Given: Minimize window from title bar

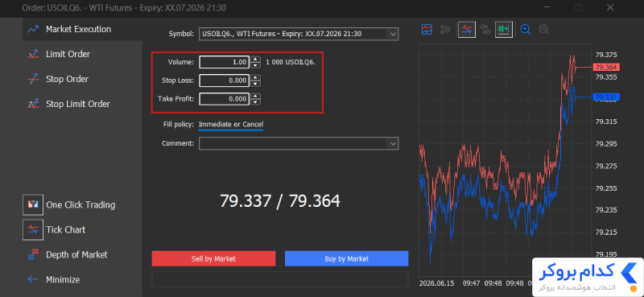Looking at the screenshot, I should pyautogui.click(x=547, y=7).
